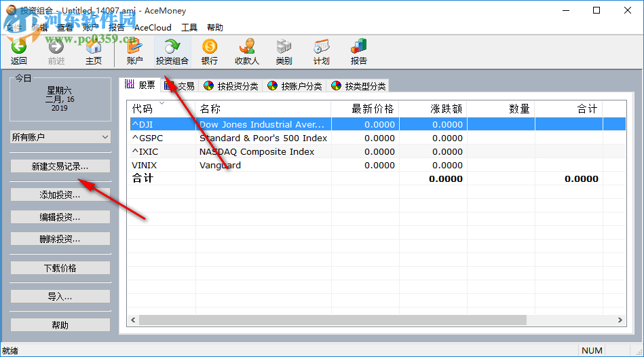Open the 查看 menu
Image resolution: width=644 pixels, height=357 pixels.
click(x=65, y=28)
